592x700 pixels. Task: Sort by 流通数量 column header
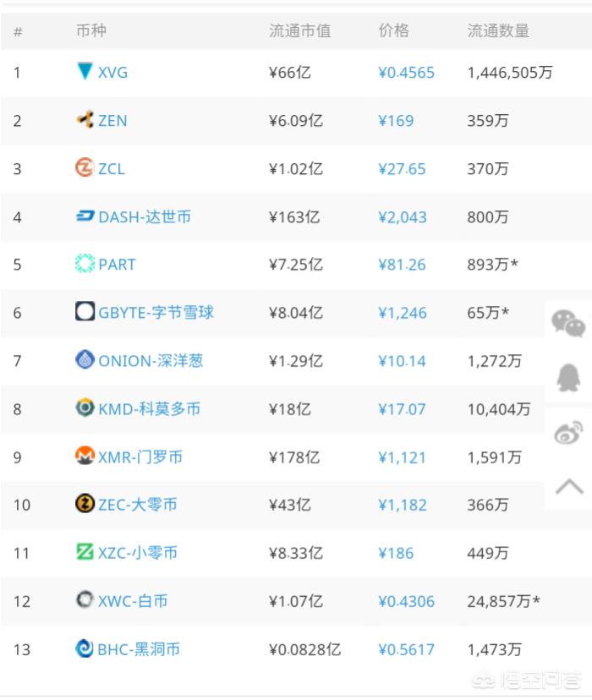tap(498, 30)
